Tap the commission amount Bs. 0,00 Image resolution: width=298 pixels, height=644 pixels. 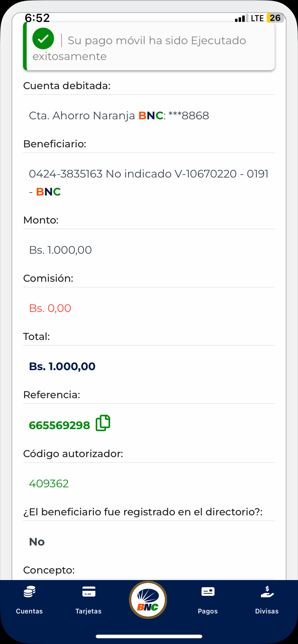pyautogui.click(x=50, y=308)
